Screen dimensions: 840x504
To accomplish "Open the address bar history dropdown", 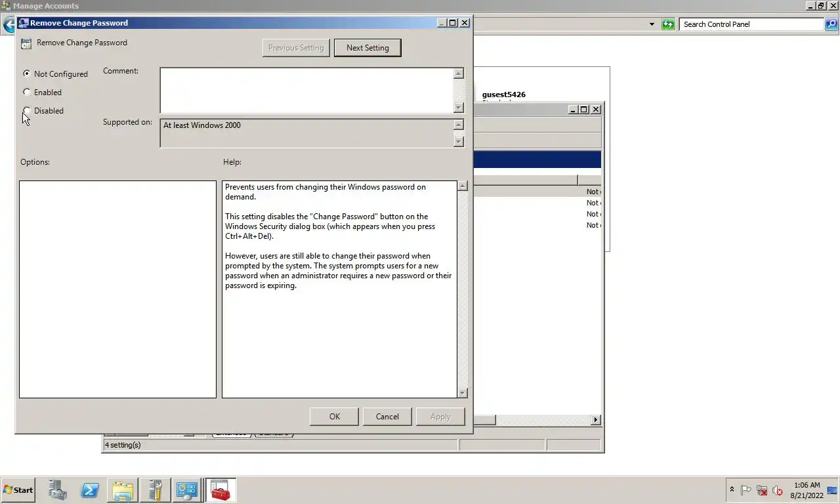I will (x=652, y=24).
